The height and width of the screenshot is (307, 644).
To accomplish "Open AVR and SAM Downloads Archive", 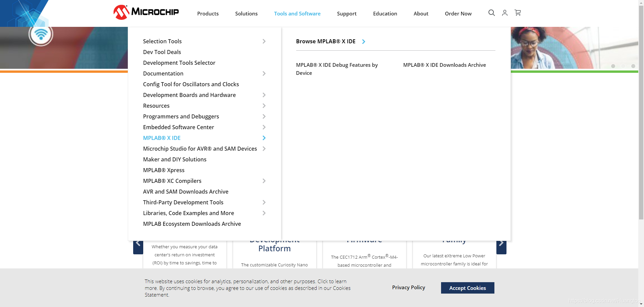I will pos(185,192).
